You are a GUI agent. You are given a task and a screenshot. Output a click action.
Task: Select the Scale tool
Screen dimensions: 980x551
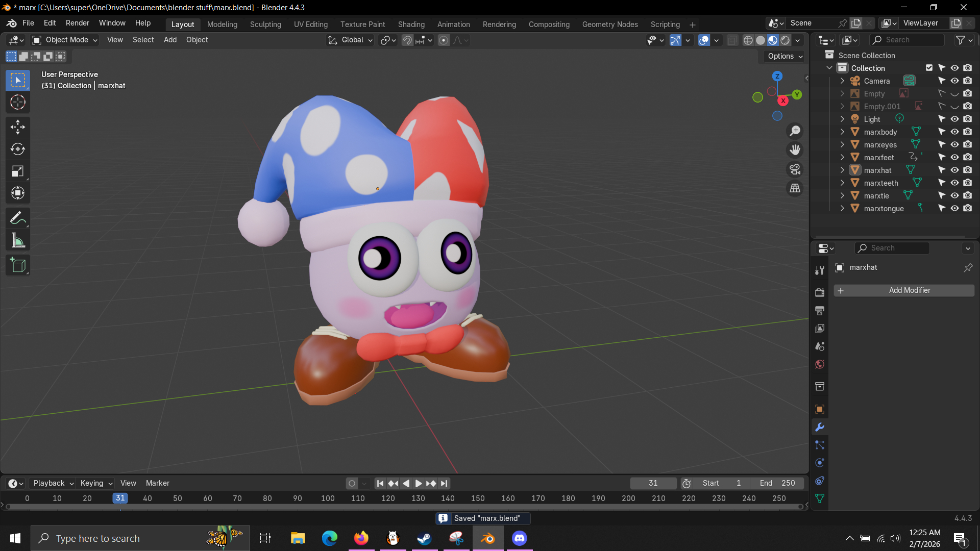coord(18,171)
